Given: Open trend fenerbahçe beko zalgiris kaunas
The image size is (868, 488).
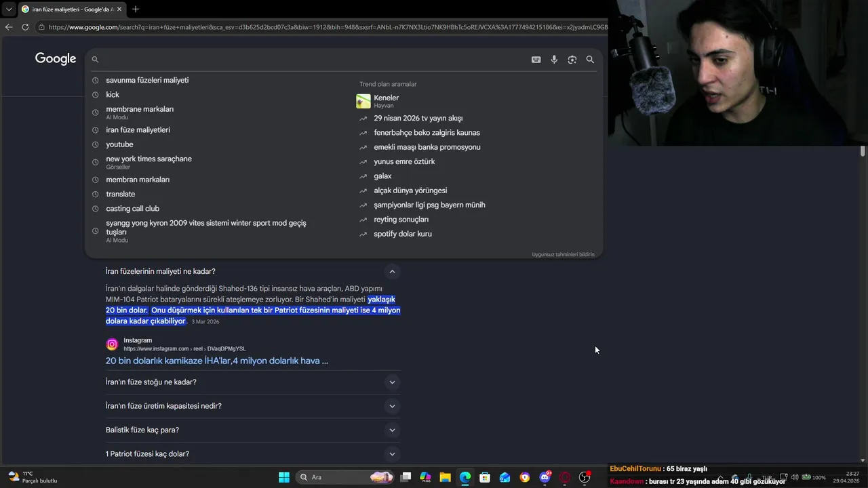Looking at the screenshot, I should [x=427, y=133].
